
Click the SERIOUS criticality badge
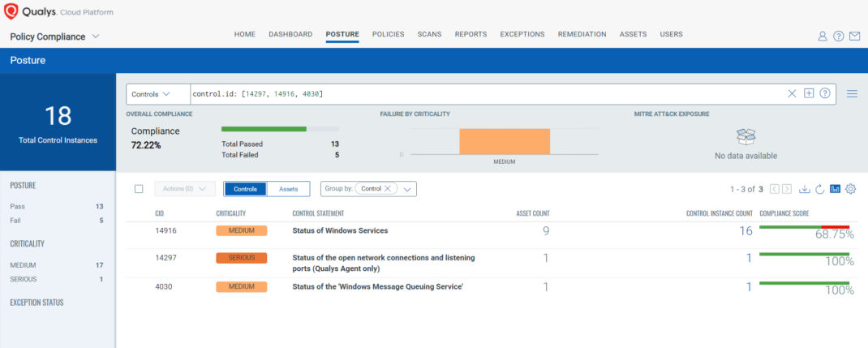(x=242, y=258)
